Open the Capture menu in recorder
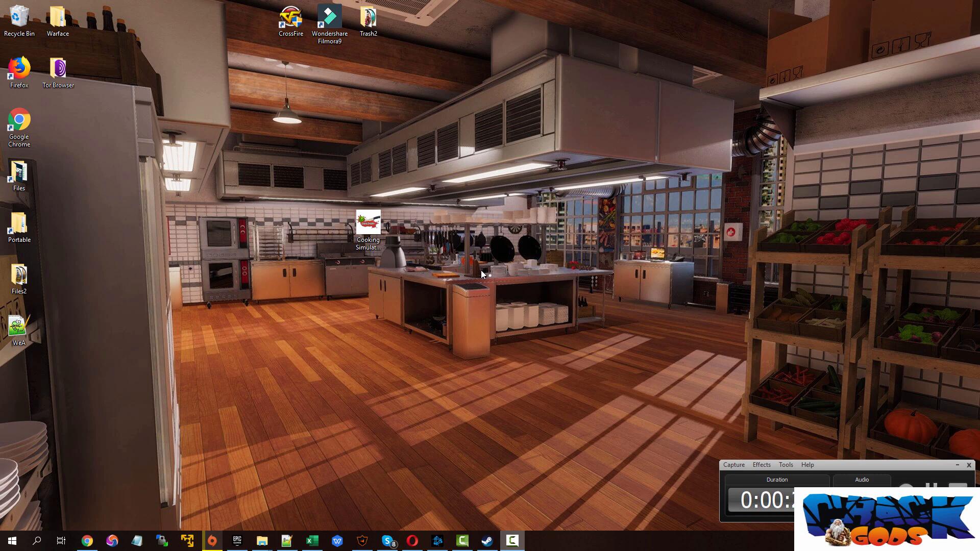The image size is (980, 551). click(733, 465)
